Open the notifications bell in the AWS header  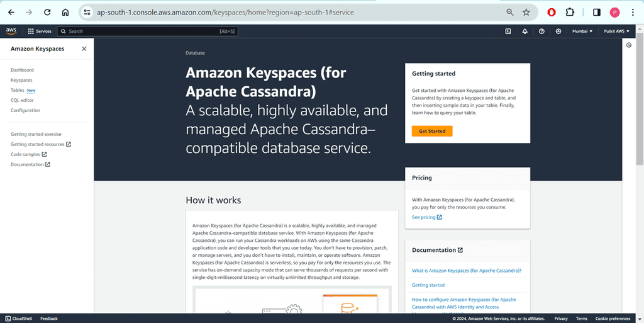pyautogui.click(x=525, y=31)
